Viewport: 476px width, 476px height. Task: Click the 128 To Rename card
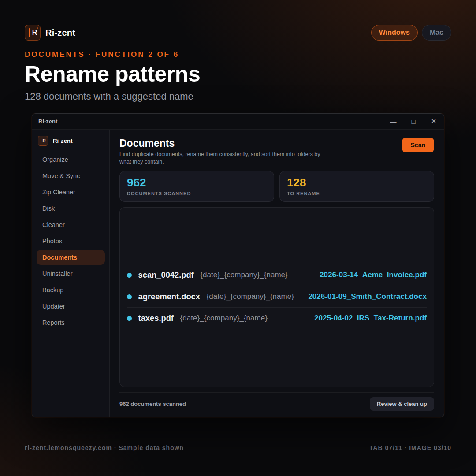tap(357, 186)
